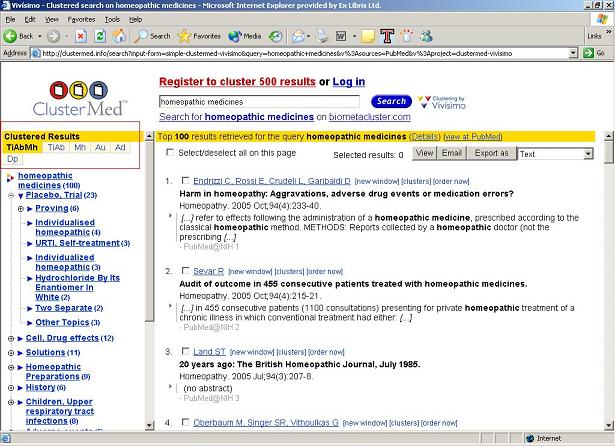
Task: Open Other Topics cluster
Action: click(62, 322)
